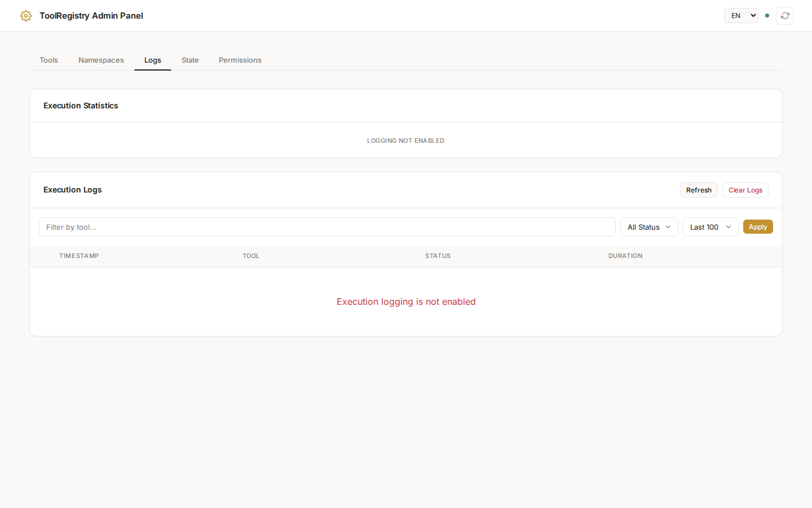Click the Execution Statistics heading
The image size is (812, 508).
coord(81,106)
